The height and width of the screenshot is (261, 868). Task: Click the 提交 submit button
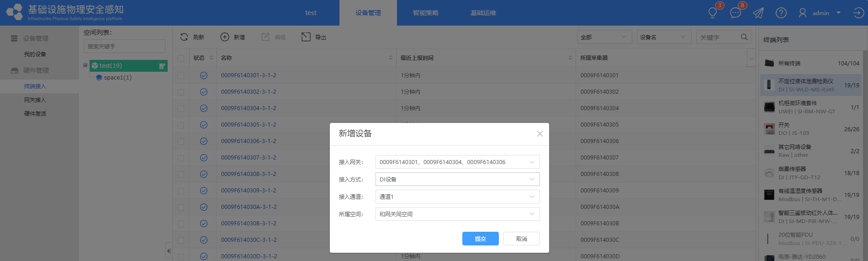click(x=480, y=239)
